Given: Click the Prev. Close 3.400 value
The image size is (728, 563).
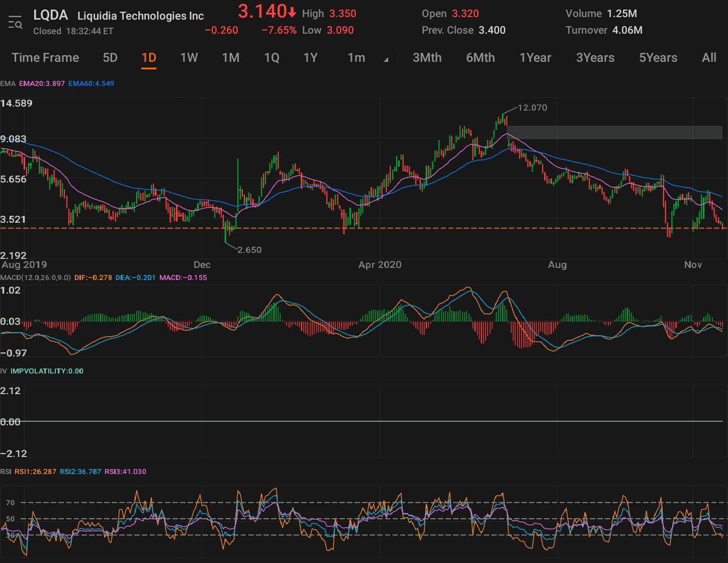Looking at the screenshot, I should [x=492, y=30].
